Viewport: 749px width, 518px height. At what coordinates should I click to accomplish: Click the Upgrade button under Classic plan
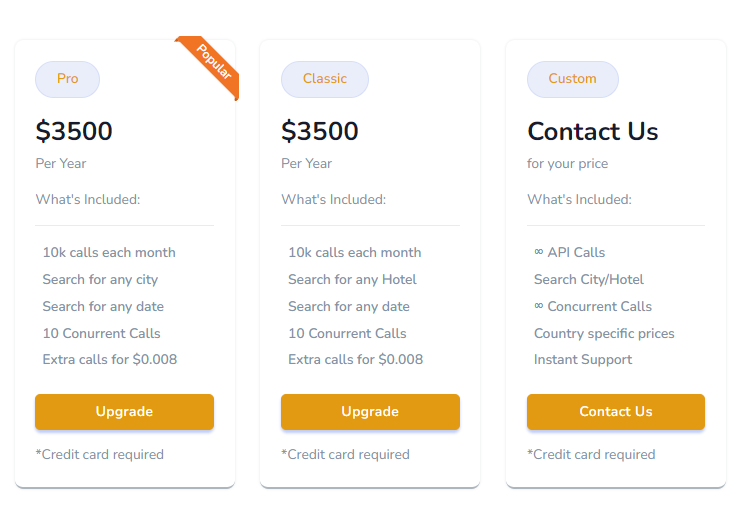click(x=370, y=411)
